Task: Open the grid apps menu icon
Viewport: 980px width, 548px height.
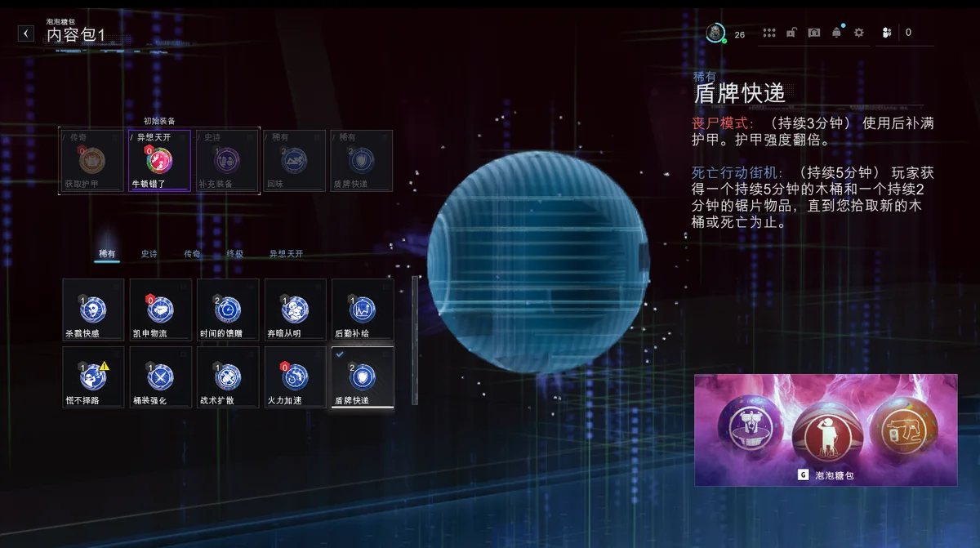Action: coord(769,33)
